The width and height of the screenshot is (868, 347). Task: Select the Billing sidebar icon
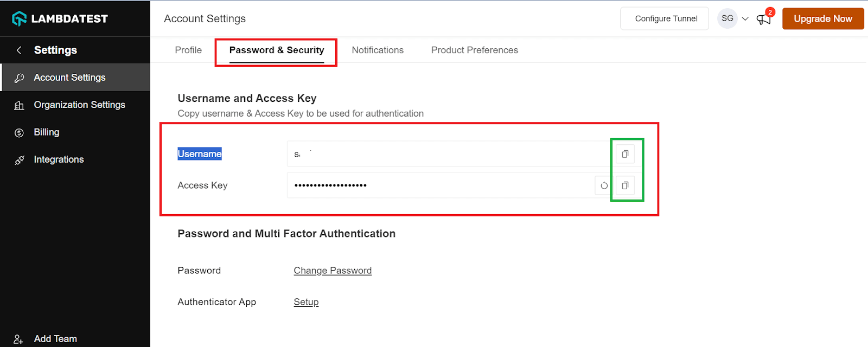tap(19, 132)
